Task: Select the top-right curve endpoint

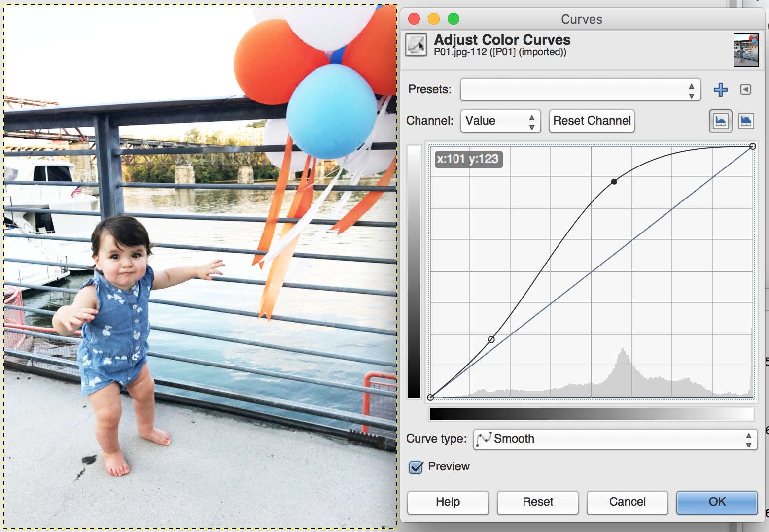Action: 752,146
